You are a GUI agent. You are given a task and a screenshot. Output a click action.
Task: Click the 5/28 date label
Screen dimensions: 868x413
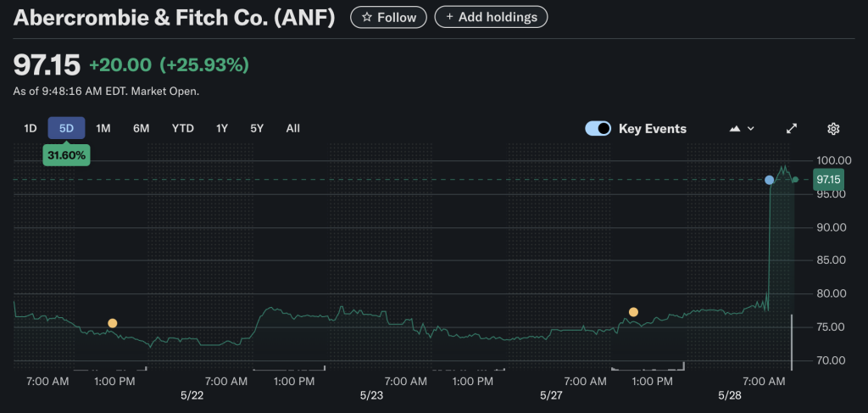point(730,396)
